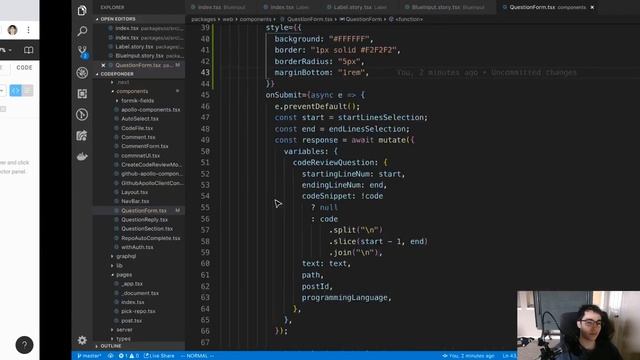Click the CODE tab in left window
The width and height of the screenshot is (640, 360).
[x=24, y=68]
